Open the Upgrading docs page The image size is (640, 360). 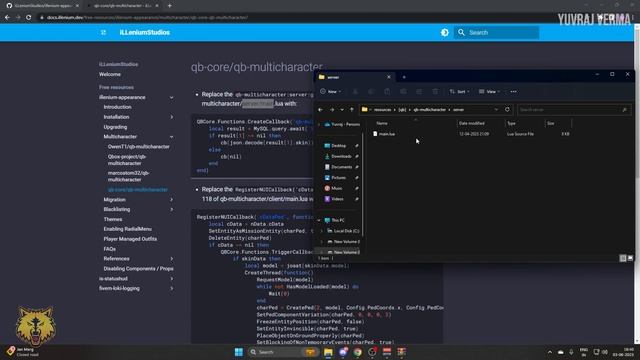pos(115,127)
